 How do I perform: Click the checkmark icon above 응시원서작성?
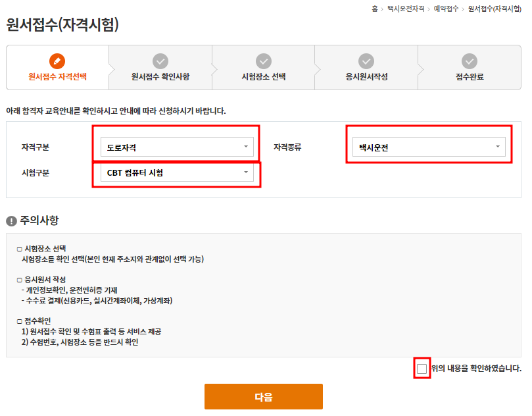click(x=366, y=61)
